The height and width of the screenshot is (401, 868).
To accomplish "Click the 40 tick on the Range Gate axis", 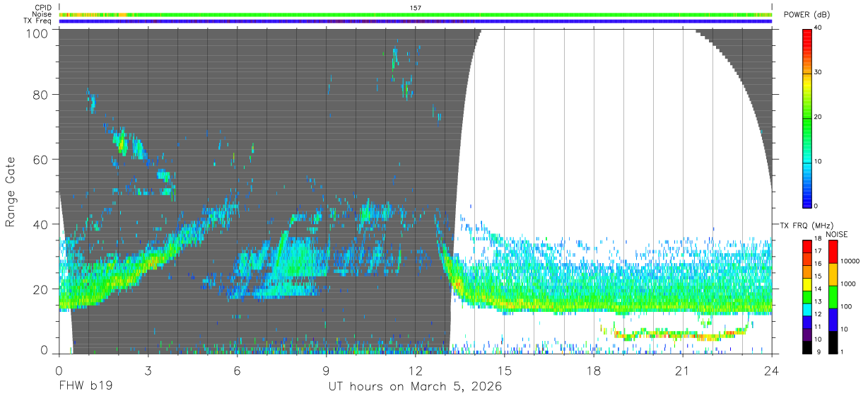I will click(40, 224).
